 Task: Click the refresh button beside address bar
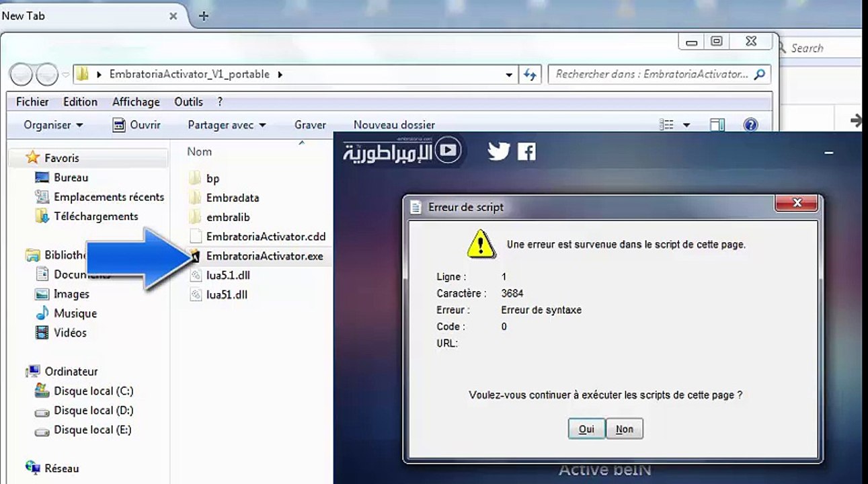coord(530,75)
